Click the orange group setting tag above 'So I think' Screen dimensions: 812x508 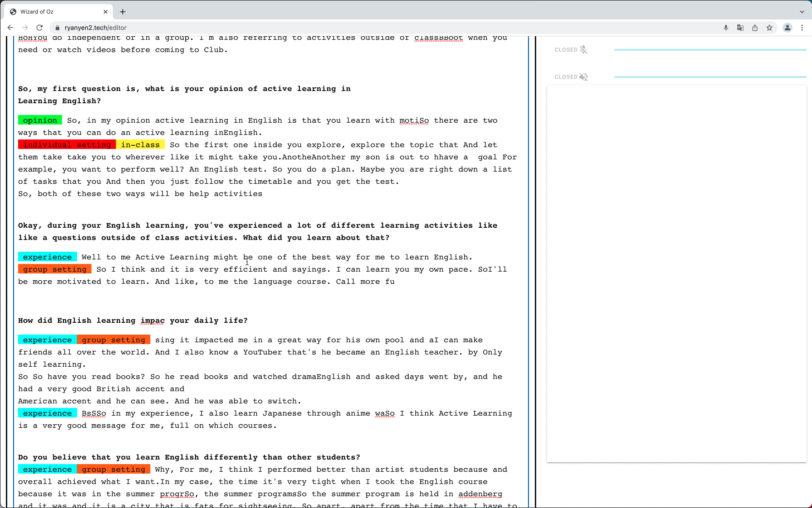(55, 269)
